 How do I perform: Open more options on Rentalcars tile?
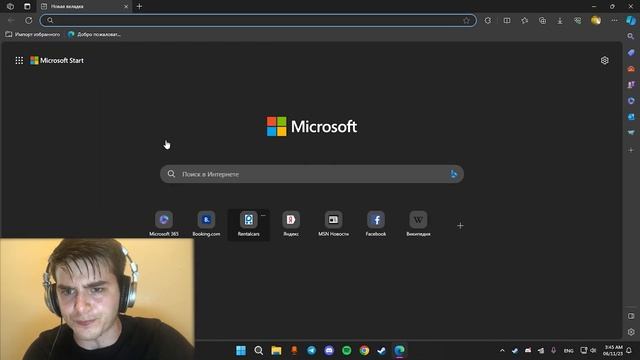click(x=263, y=215)
